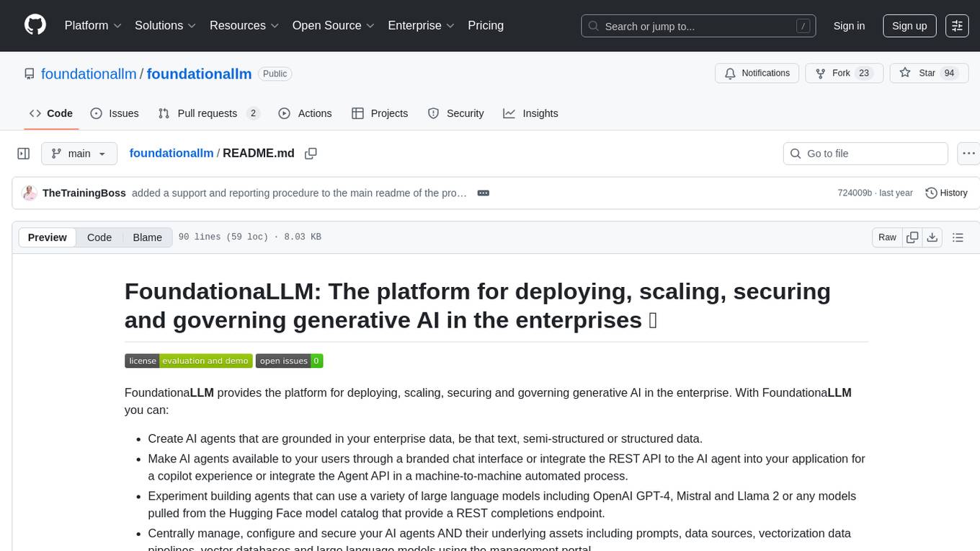Open the more file actions menu
Screen dimensions: 980x551
968,154
